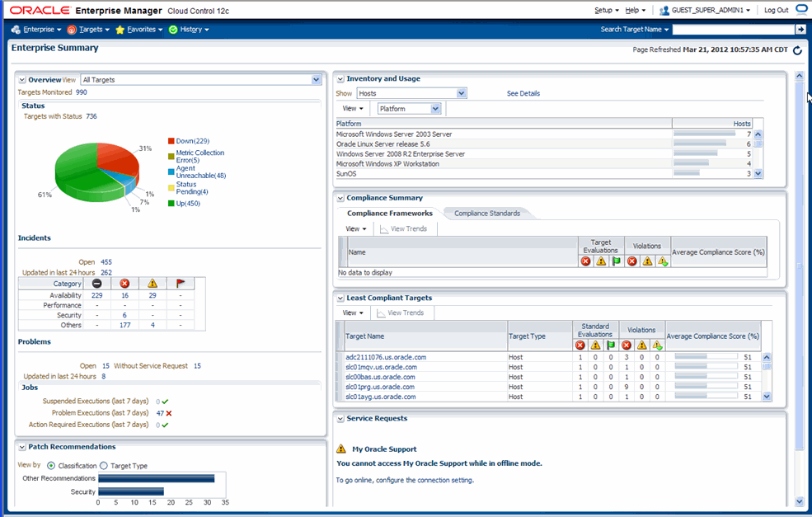This screenshot has height=517, width=812.
Task: Click warning icon under Target Evaluations column
Action: [601, 261]
